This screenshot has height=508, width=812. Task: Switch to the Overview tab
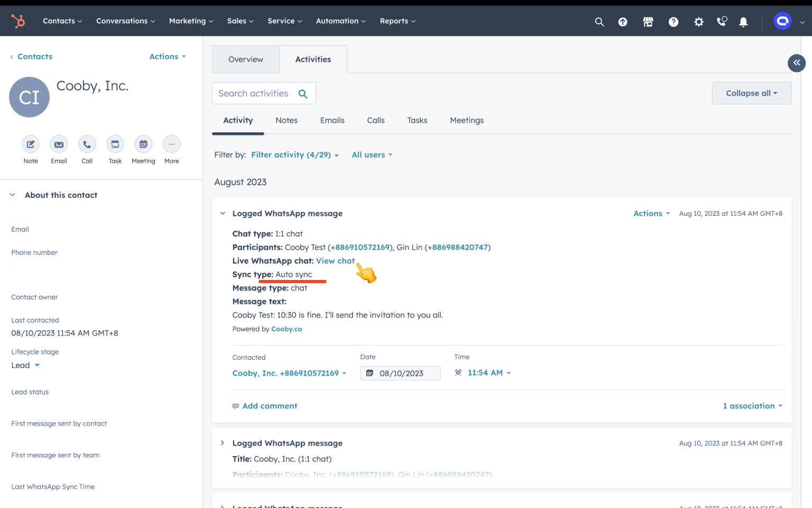(x=246, y=59)
